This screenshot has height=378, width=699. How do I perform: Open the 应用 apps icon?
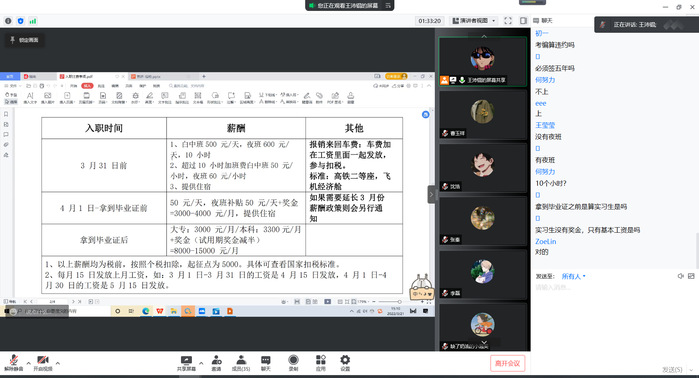(x=321, y=363)
